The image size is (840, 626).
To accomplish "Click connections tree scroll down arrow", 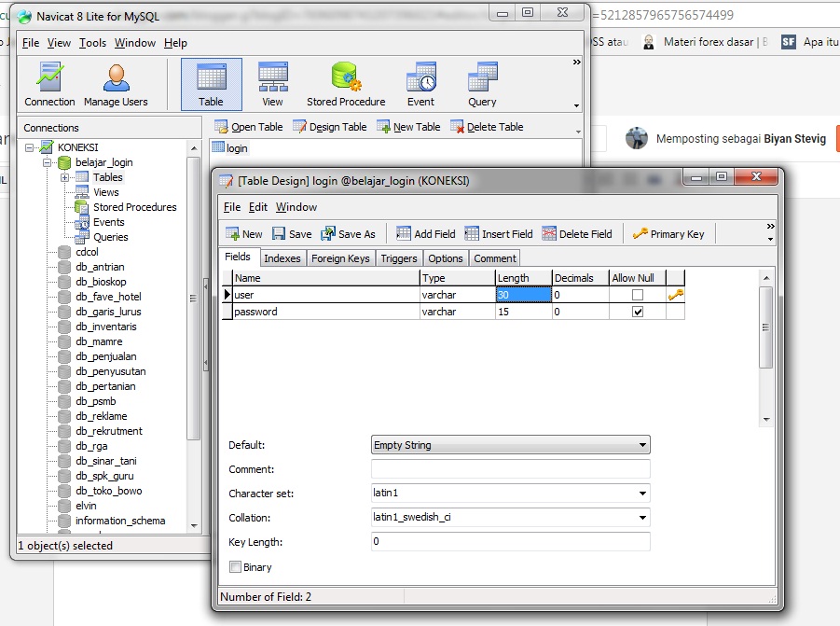I will coord(194,526).
